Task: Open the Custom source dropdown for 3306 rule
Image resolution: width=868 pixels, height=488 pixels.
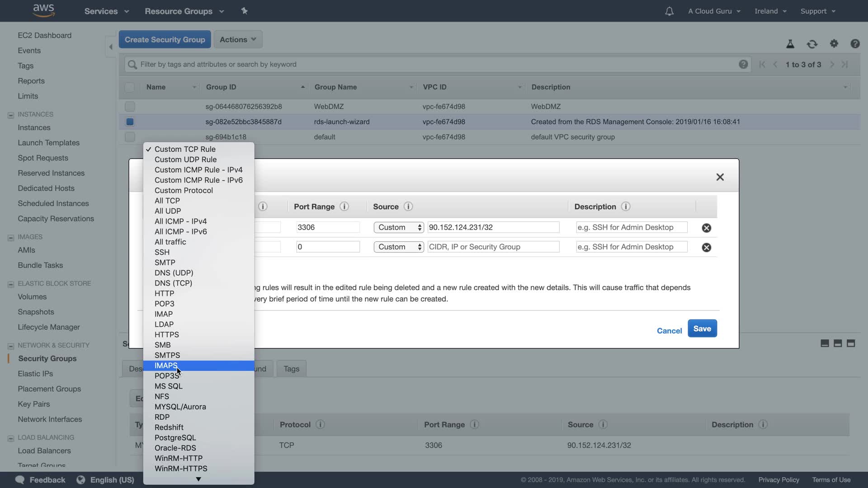Action: click(398, 227)
